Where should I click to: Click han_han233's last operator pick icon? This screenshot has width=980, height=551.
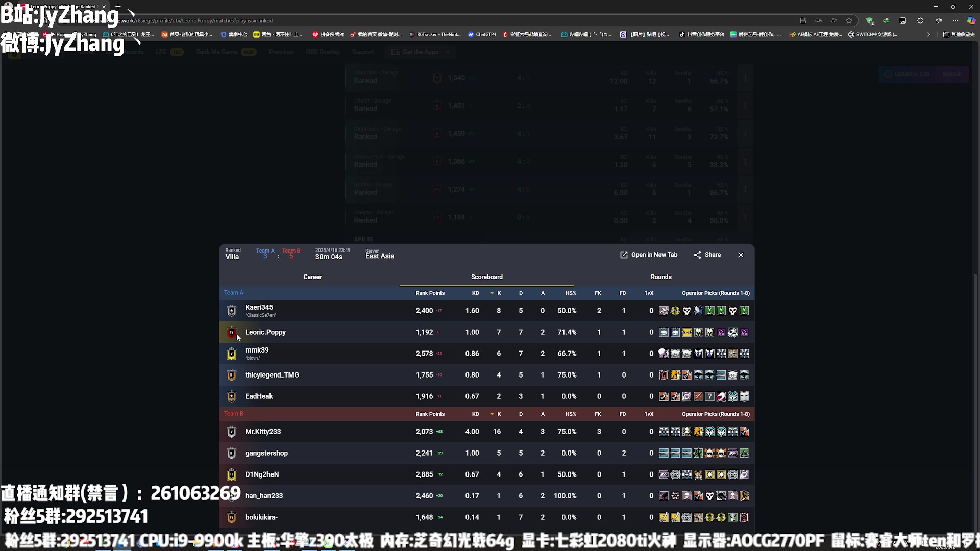744,496
